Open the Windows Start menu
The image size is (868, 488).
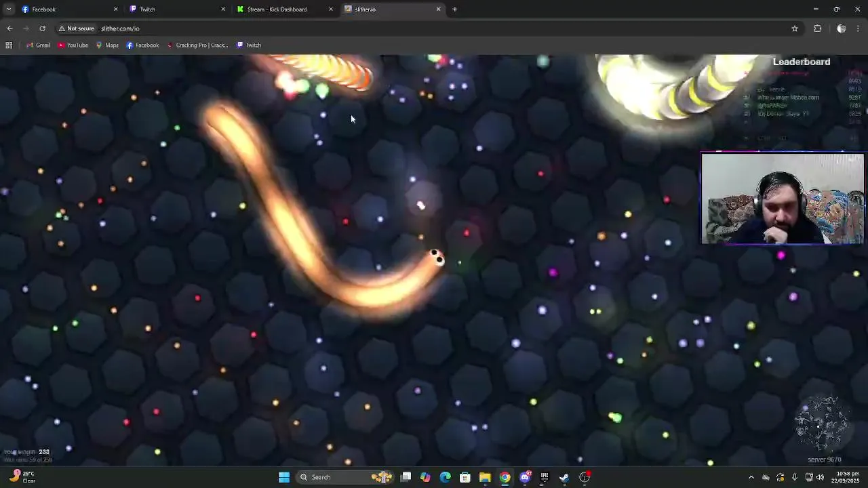point(284,477)
